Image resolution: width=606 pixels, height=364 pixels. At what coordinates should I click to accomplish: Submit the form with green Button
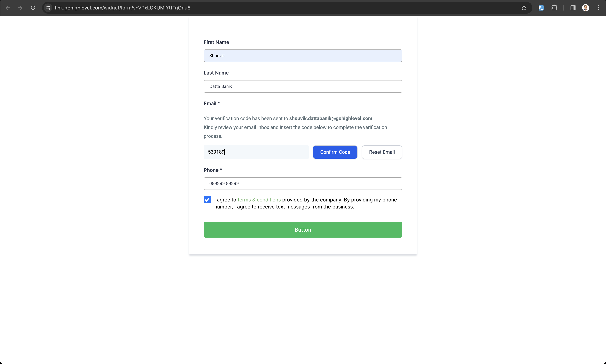303,230
